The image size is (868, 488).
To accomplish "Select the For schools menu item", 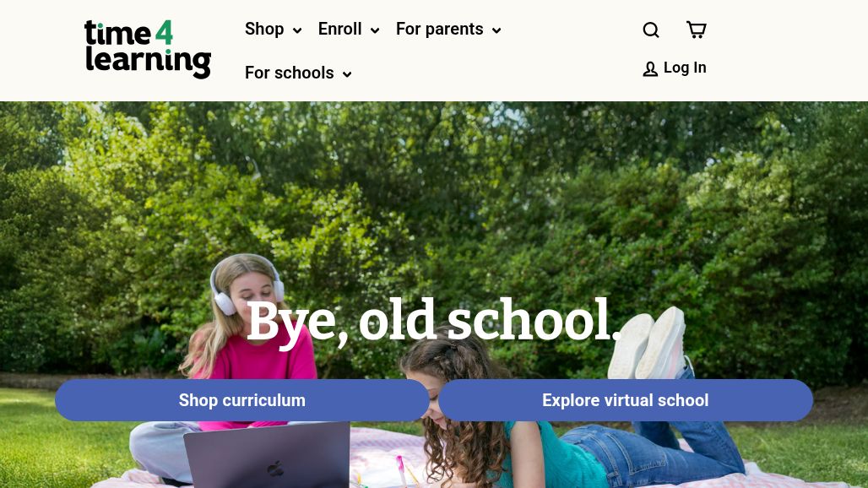I will (289, 73).
